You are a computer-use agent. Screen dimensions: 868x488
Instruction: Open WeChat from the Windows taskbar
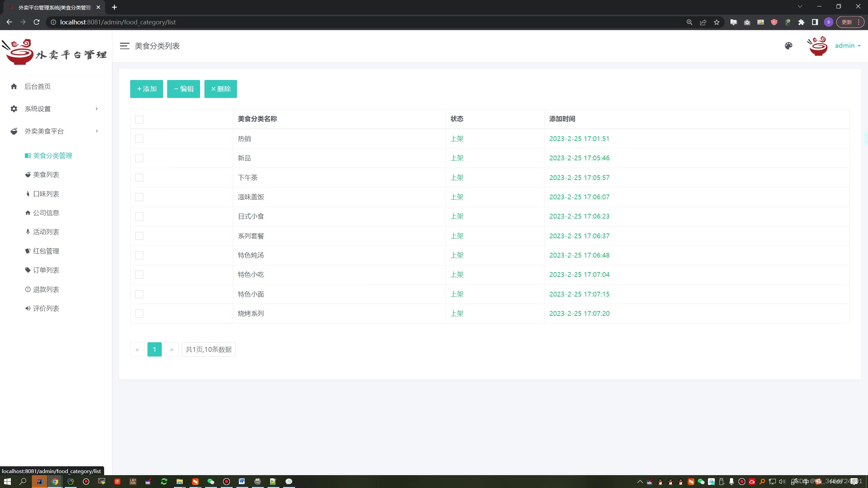coord(211,481)
